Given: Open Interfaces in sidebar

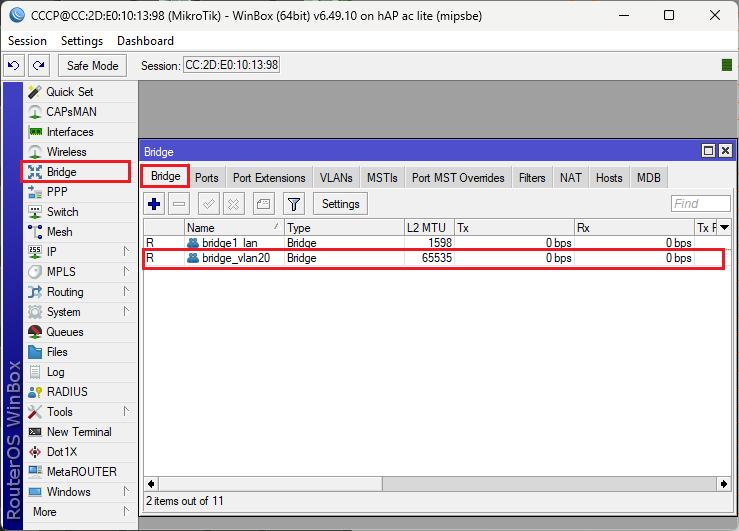Looking at the screenshot, I should click(x=80, y=132).
